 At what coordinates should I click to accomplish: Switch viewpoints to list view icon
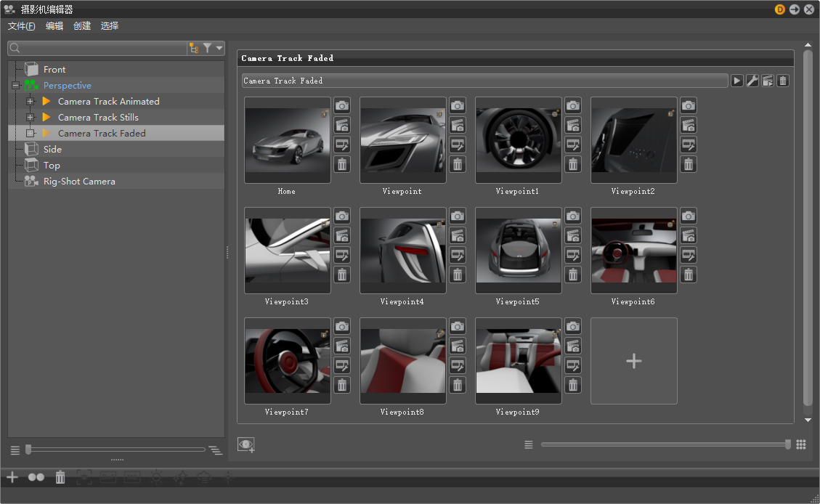(x=529, y=444)
